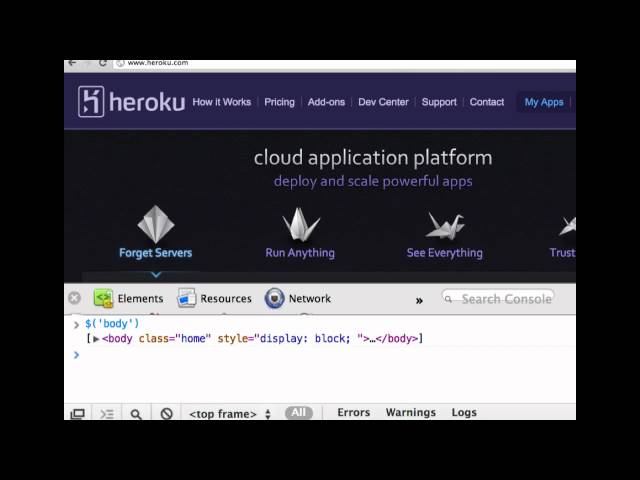This screenshot has width=640, height=480.
Task: Switch to the Resources panel
Action: tap(214, 298)
